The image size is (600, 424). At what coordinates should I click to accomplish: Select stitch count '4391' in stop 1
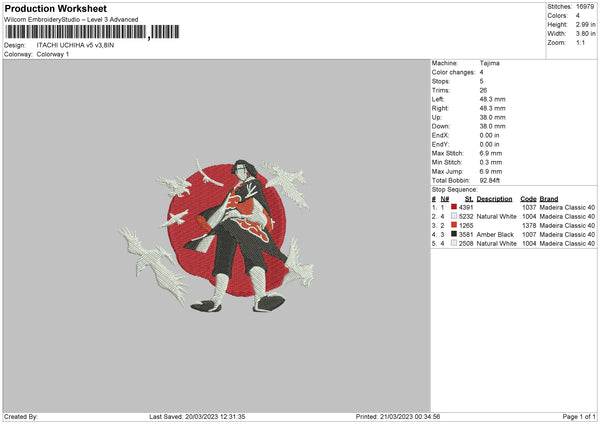(x=466, y=207)
